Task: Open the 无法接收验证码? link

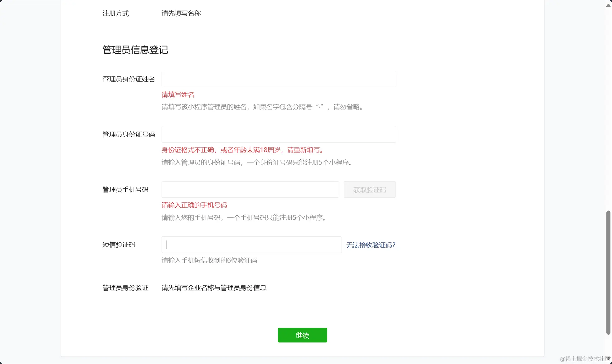Action: tap(371, 245)
